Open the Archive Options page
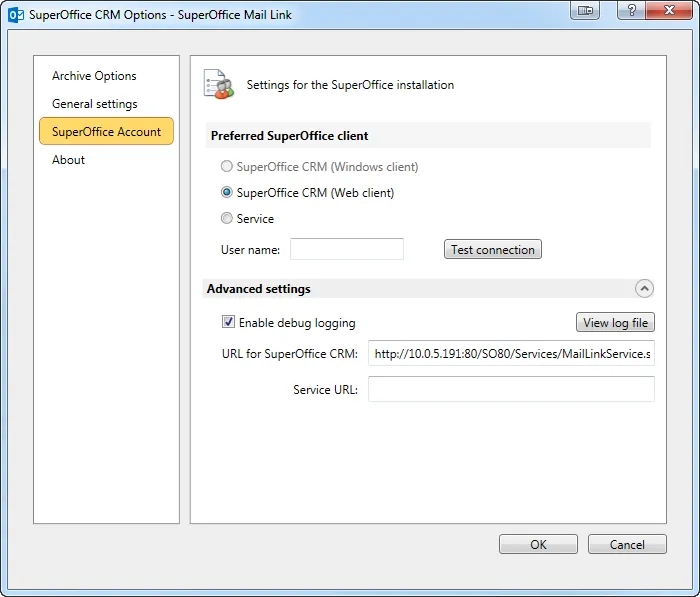The image size is (700, 597). tap(94, 76)
